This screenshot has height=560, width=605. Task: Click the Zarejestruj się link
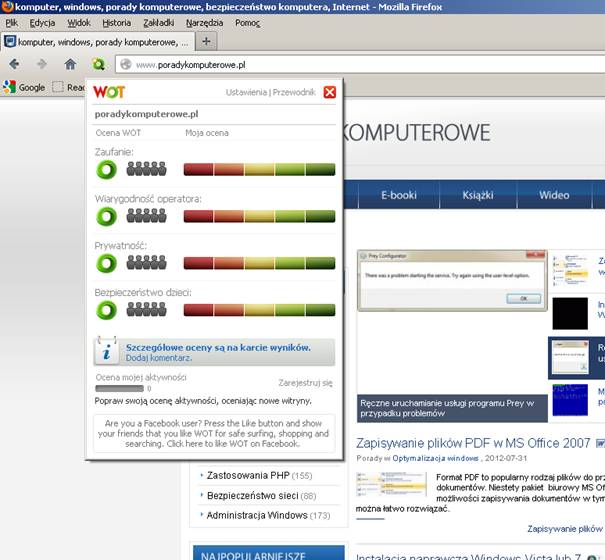(305, 383)
